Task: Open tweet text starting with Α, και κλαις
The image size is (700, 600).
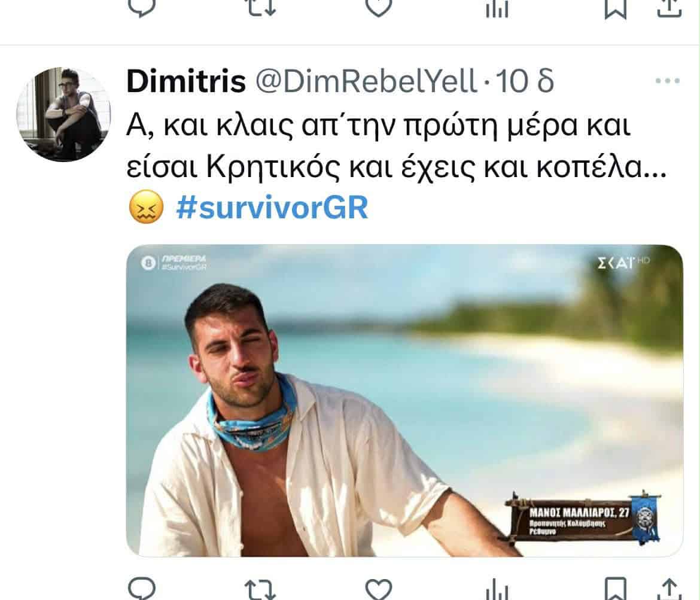Action: pos(397,147)
